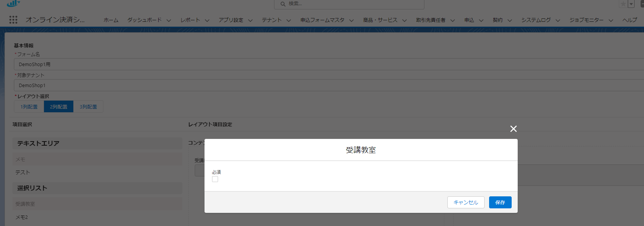
Task: Click the テスト item in テキストエリア list
Action: 23,172
